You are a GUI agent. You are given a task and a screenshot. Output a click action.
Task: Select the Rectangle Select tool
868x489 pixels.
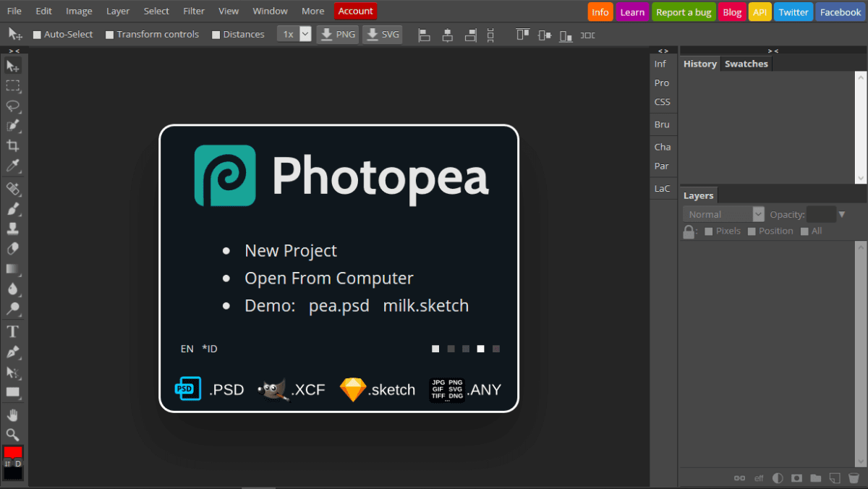pyautogui.click(x=12, y=86)
